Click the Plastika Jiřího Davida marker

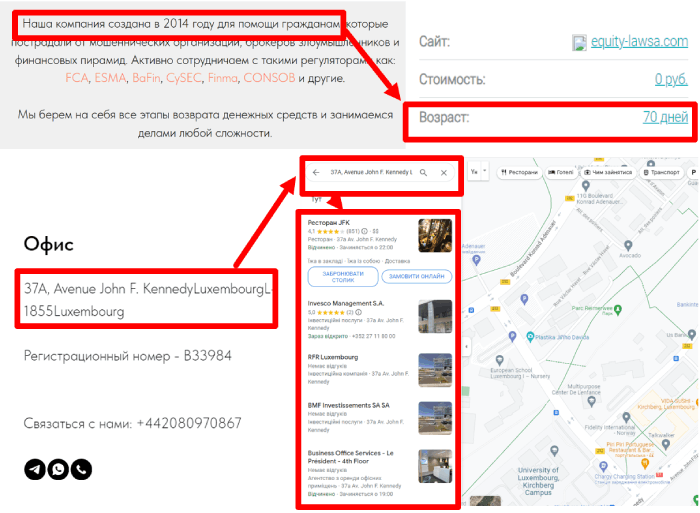(530, 337)
